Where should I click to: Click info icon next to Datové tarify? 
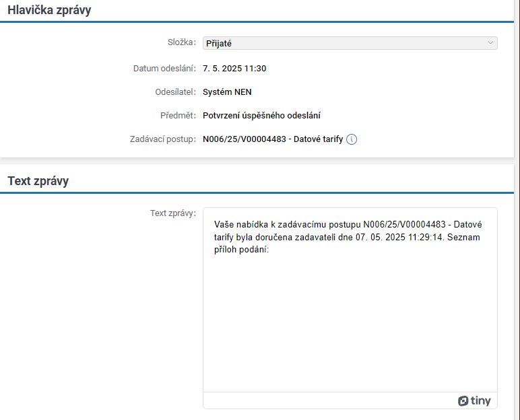[352, 139]
